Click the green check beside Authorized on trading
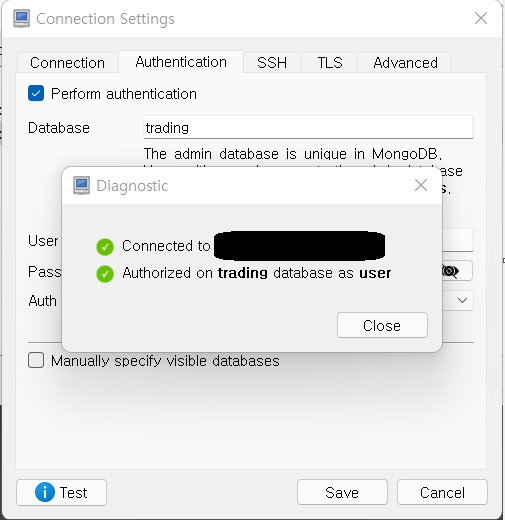 [105, 274]
